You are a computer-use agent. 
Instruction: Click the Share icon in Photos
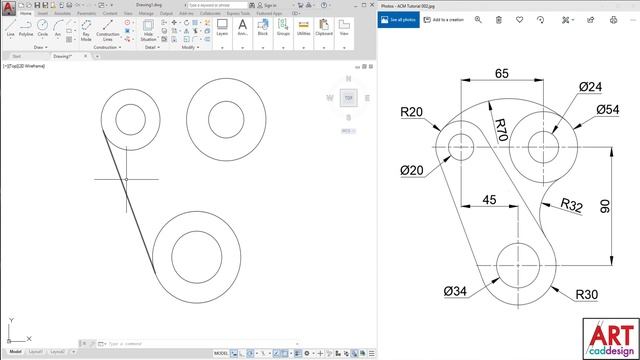click(591, 20)
